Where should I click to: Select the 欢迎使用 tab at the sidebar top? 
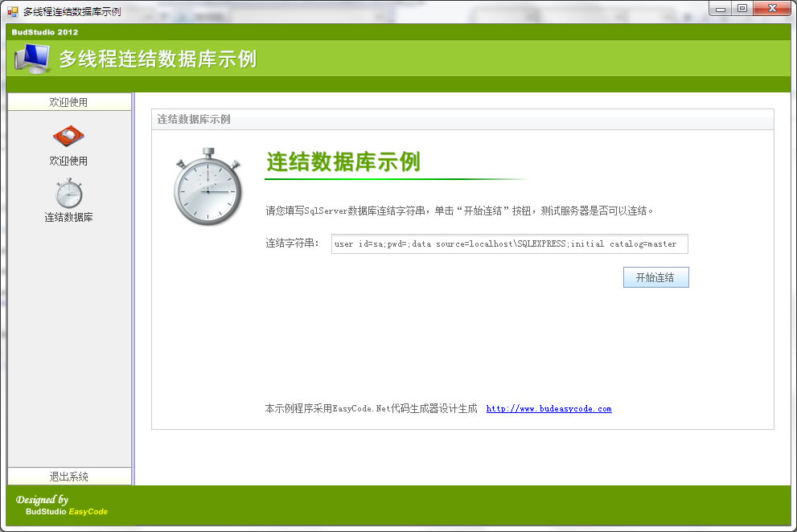(69, 101)
